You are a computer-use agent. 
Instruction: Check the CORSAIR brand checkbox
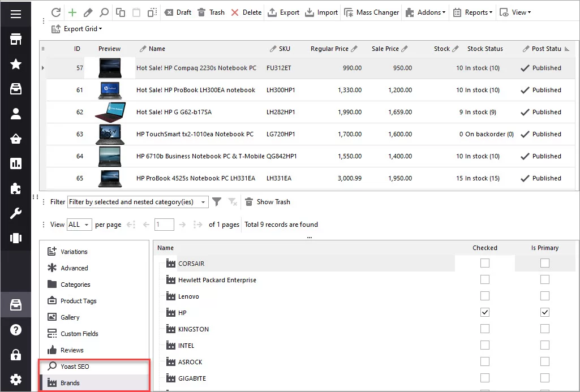click(484, 262)
